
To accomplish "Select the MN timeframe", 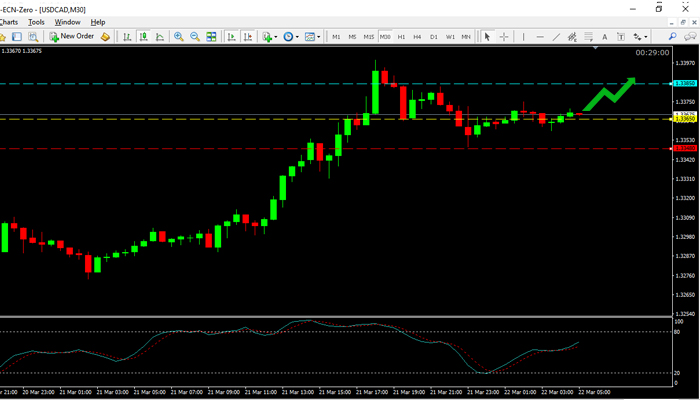I will click(x=466, y=37).
